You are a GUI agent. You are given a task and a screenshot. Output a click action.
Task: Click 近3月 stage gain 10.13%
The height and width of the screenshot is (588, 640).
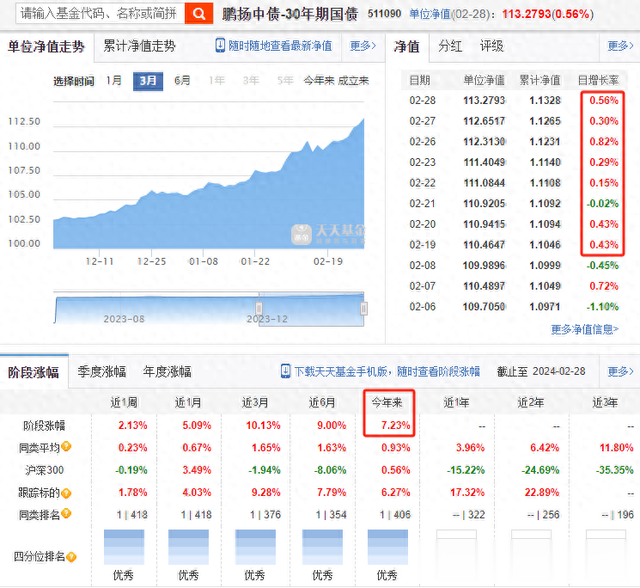pyautogui.click(x=263, y=426)
